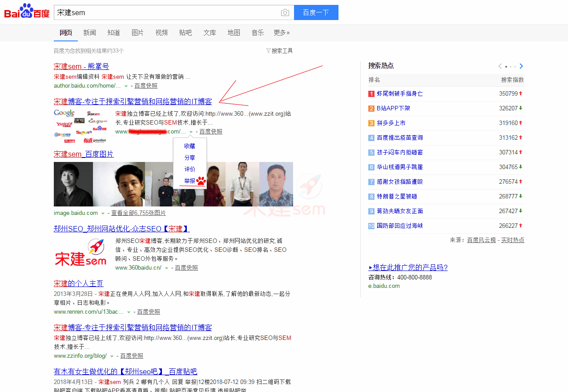This screenshot has width=568, height=392.
Task: Click 查看全部6,755张图片 link
Action: [138, 213]
